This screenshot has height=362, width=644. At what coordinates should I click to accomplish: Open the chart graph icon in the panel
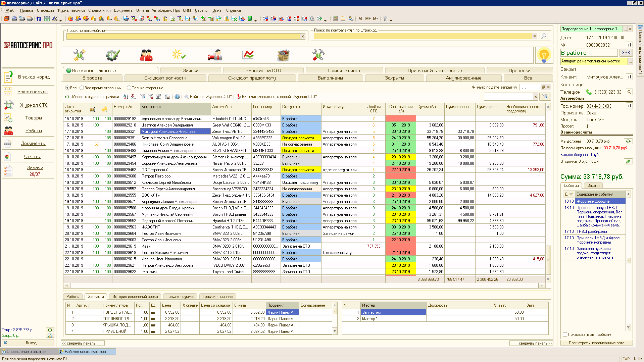pos(248,55)
